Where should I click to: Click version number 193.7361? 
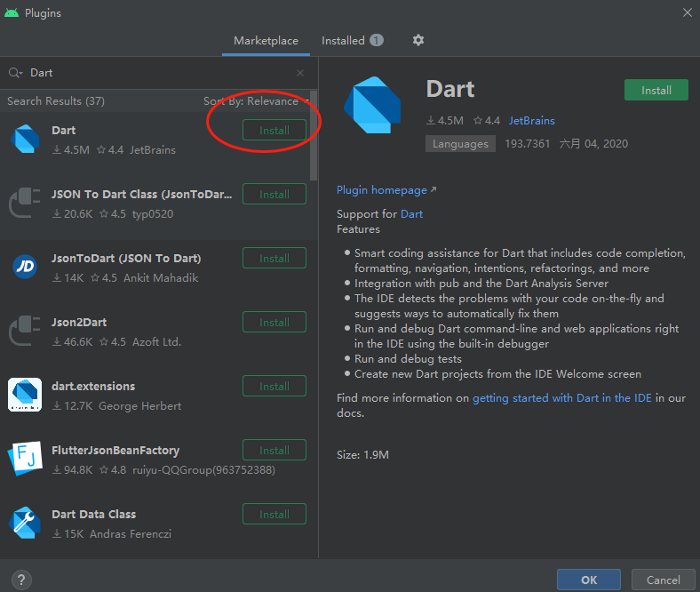point(528,143)
